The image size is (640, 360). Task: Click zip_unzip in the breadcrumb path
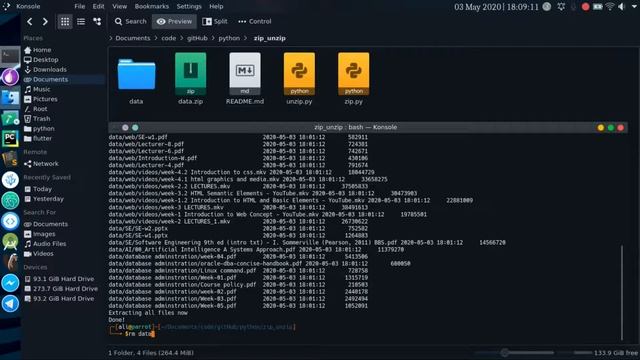tap(269, 38)
